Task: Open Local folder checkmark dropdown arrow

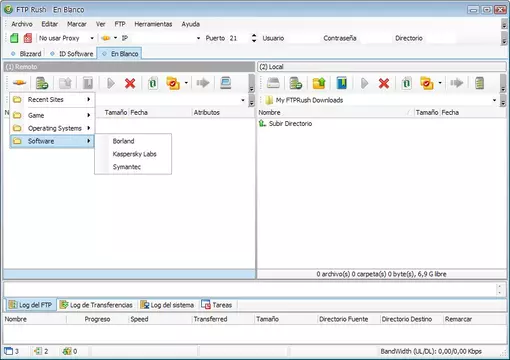Action: [x=440, y=83]
